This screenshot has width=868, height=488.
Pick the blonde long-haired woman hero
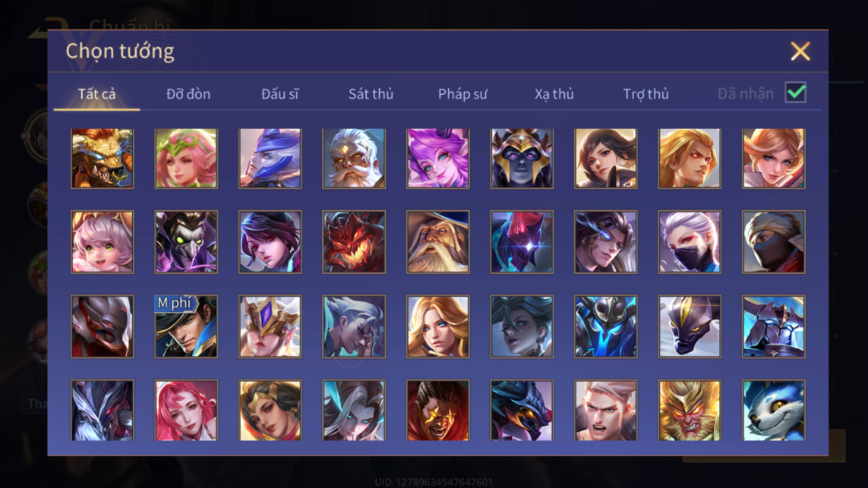(438, 326)
